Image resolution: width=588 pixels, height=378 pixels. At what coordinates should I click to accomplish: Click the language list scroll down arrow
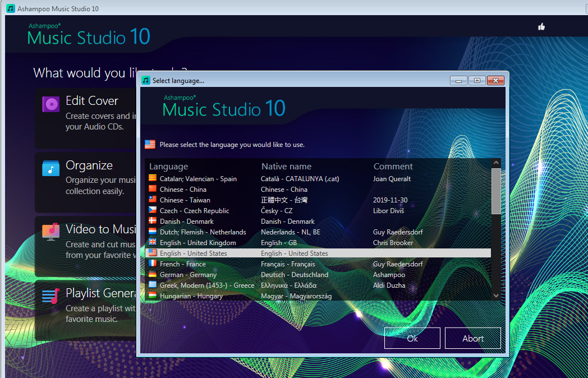pos(496,296)
